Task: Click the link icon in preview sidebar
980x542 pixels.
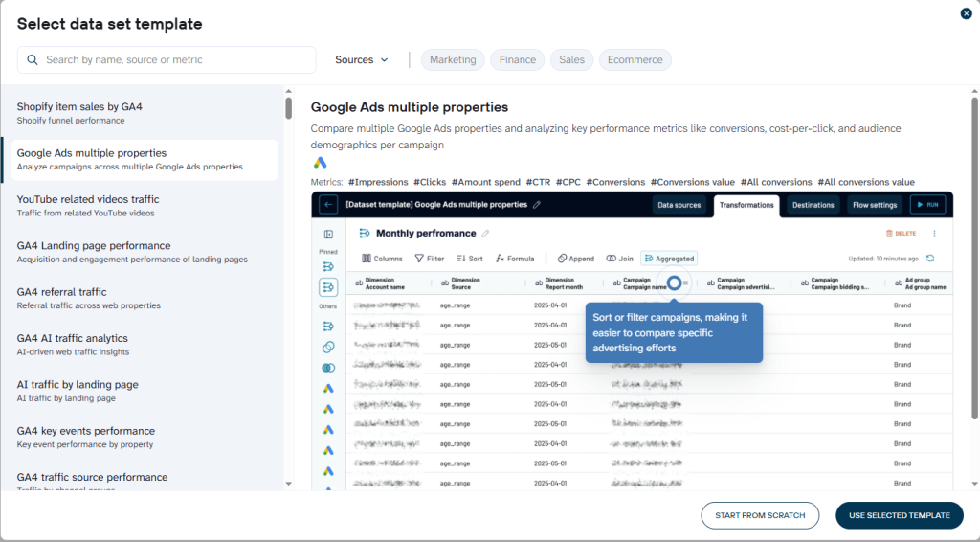Action: click(x=328, y=347)
